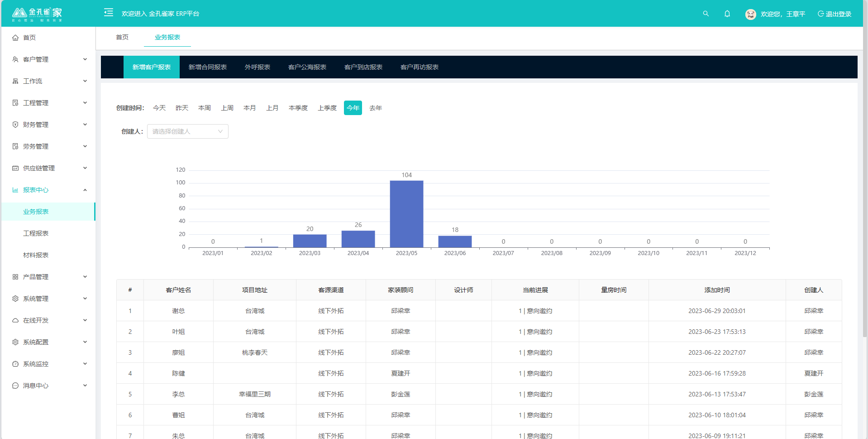868x439 pixels.
Task: Expand the 财务管理 menu chevron
Action: (85, 125)
